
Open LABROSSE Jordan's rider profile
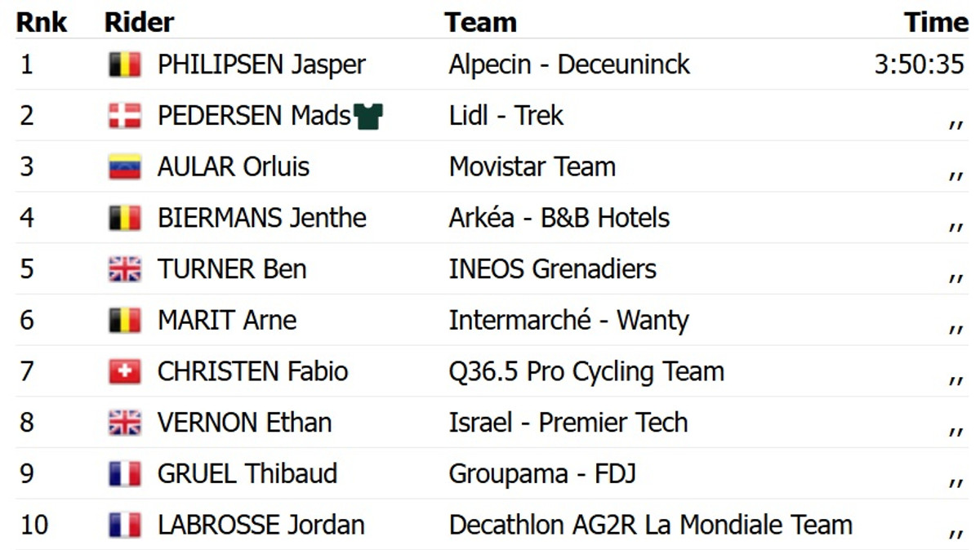pos(261,525)
